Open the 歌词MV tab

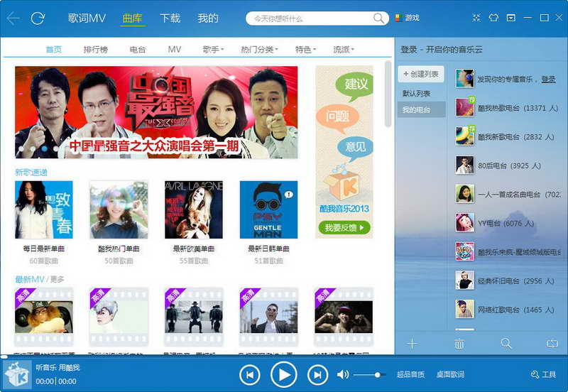pyautogui.click(x=87, y=18)
